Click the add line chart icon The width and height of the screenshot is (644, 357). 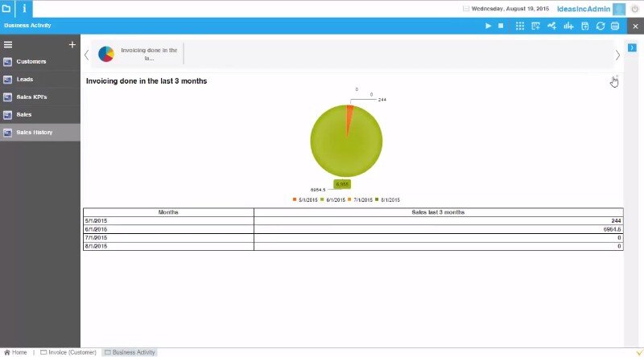(x=551, y=26)
